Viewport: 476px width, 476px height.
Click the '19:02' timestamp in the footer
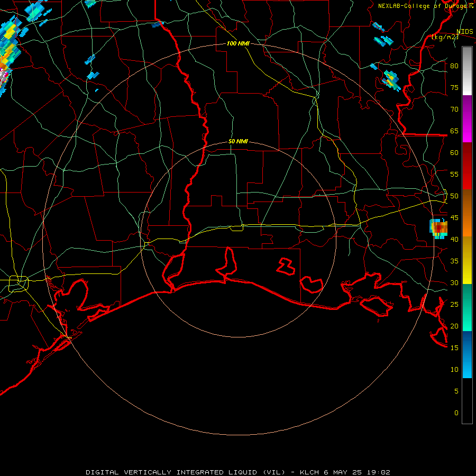(x=378, y=472)
